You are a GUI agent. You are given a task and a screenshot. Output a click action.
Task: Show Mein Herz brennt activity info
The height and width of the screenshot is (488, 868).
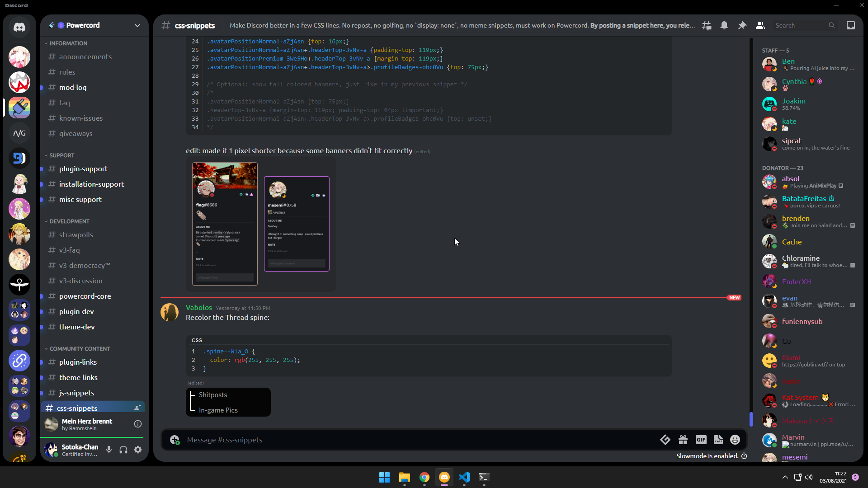(x=138, y=424)
